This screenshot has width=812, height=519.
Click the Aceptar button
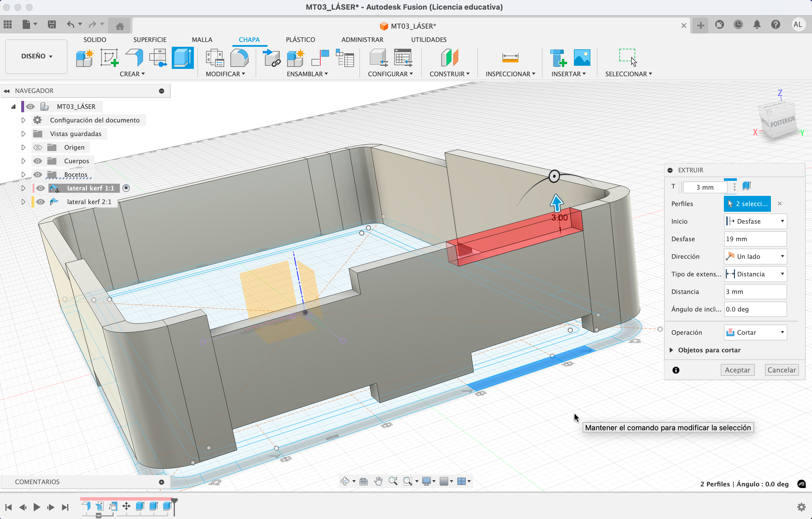(737, 370)
